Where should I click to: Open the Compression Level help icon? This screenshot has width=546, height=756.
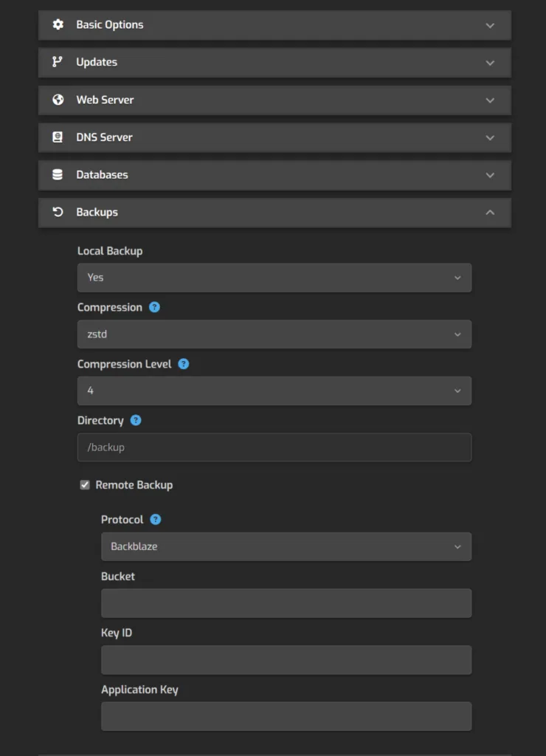click(x=184, y=364)
